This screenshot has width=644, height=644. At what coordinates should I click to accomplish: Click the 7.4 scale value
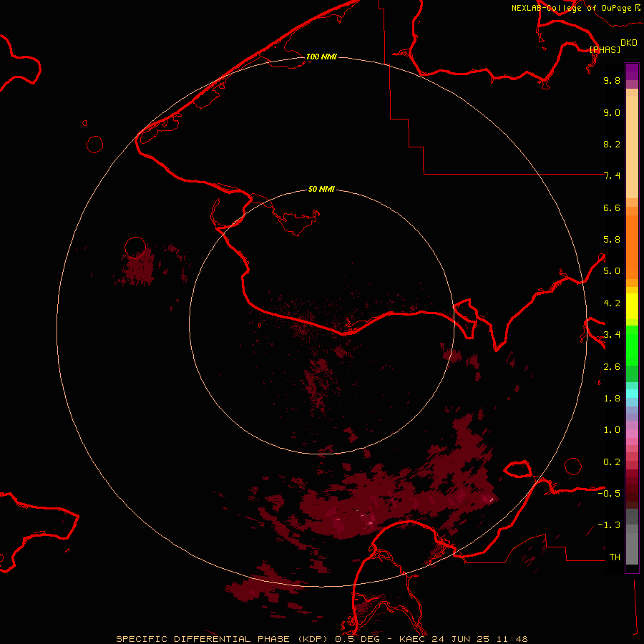click(612, 176)
